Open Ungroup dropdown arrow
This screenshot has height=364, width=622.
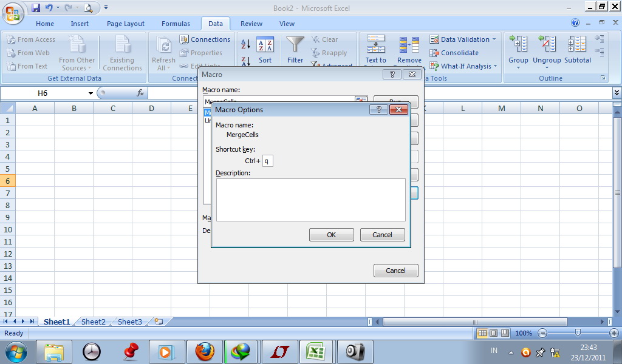point(547,68)
